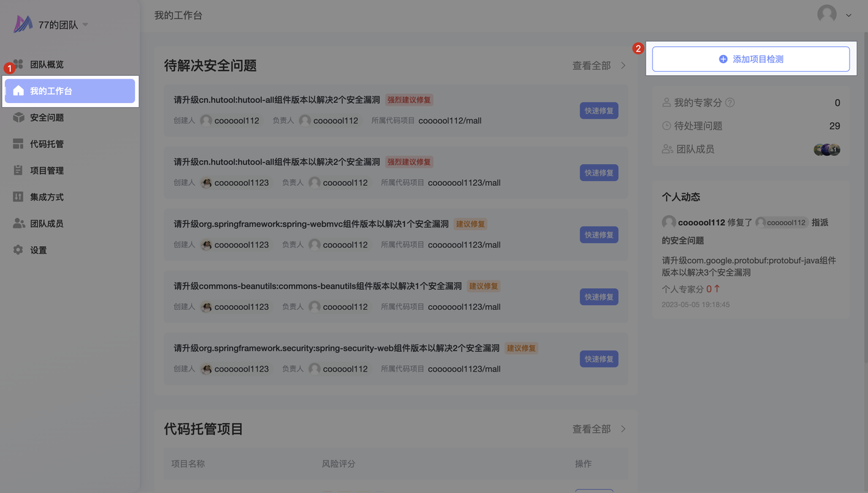This screenshot has width=868, height=493.
Task: Click the 团队成员 people icon
Action: [18, 223]
